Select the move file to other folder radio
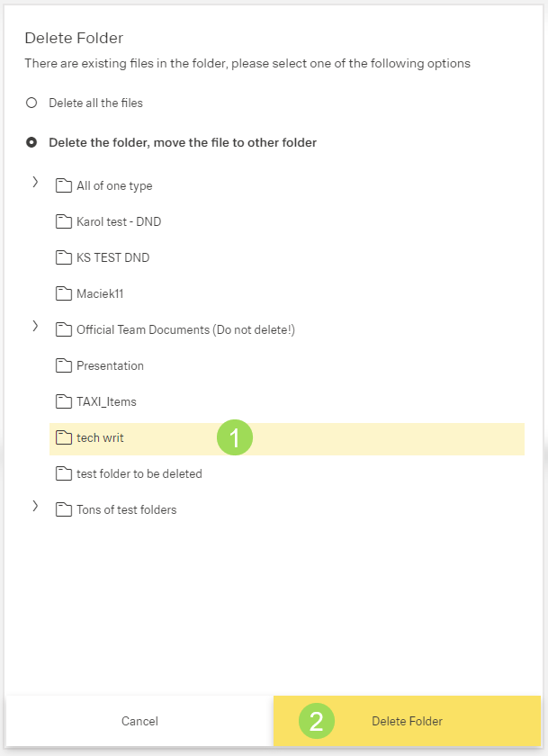Viewport: 548px width, 756px height. [31, 142]
